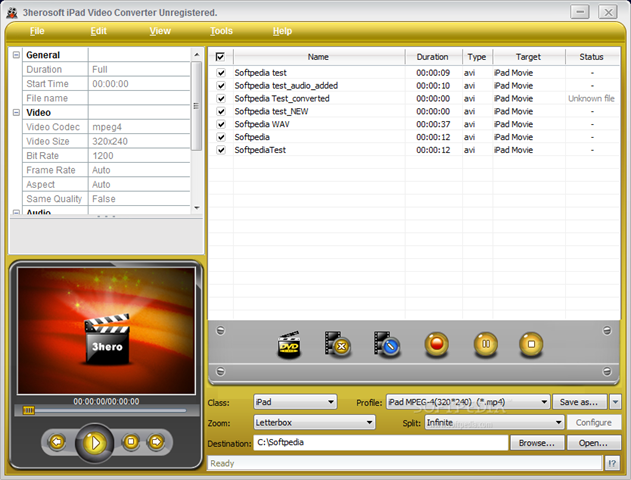Screen dimensions: 631x480
Task: Click the Target column header
Action: (528, 57)
